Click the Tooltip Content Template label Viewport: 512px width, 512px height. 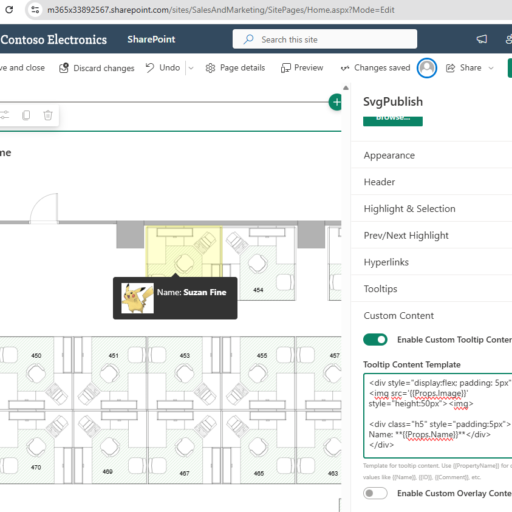coord(412,364)
